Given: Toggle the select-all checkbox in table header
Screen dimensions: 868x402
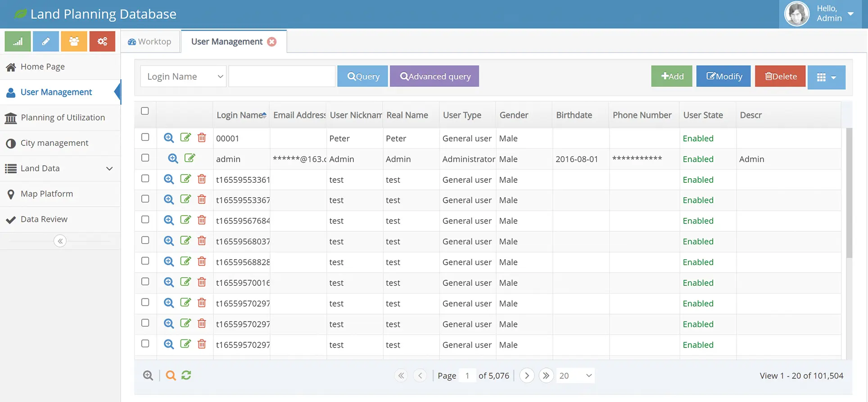Looking at the screenshot, I should pyautogui.click(x=145, y=111).
